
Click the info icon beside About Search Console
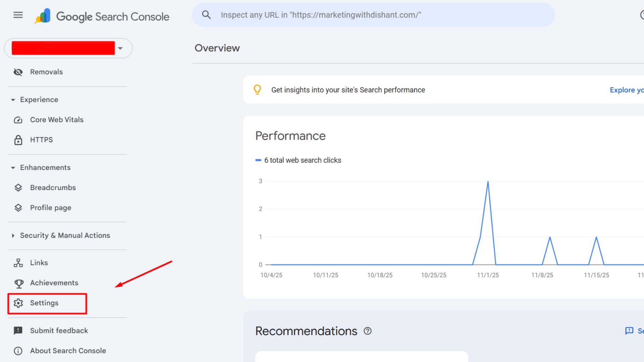click(18, 351)
